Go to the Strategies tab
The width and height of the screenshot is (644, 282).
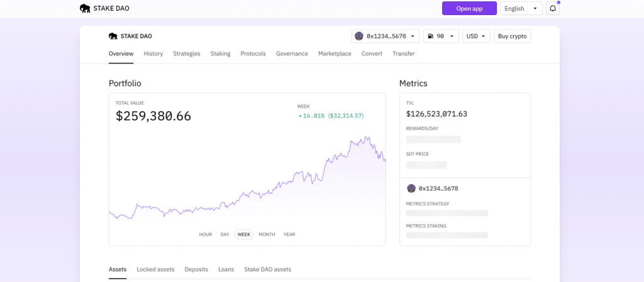pyautogui.click(x=186, y=53)
